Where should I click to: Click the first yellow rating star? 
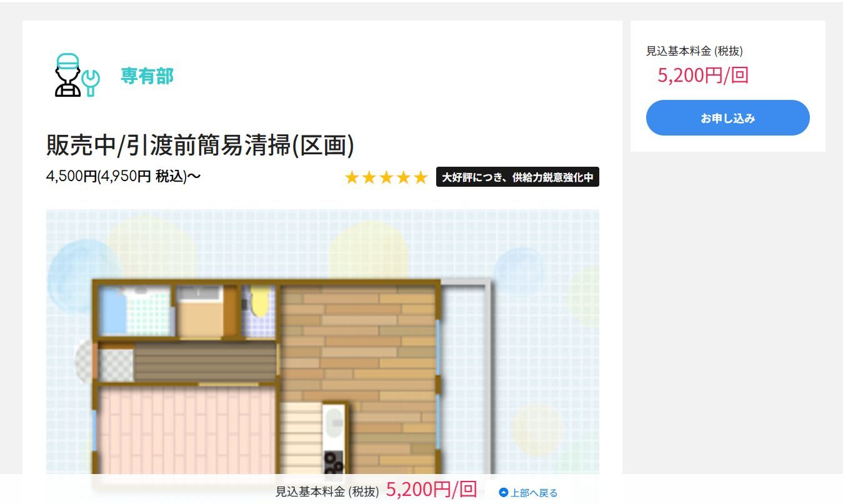[352, 177]
